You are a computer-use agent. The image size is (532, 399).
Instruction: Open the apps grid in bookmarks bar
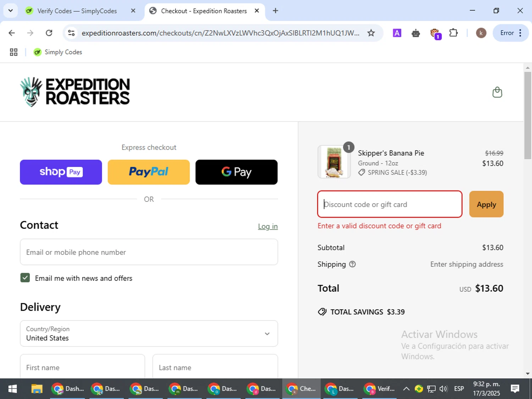point(13,52)
